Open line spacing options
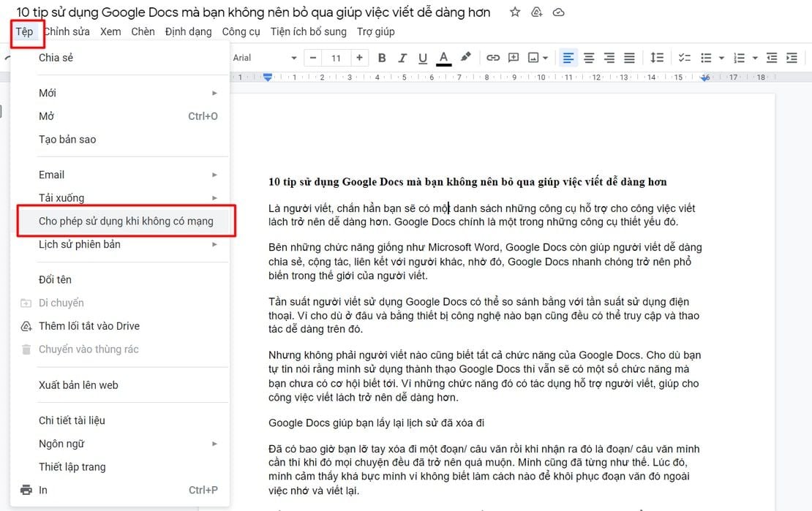 (x=657, y=58)
